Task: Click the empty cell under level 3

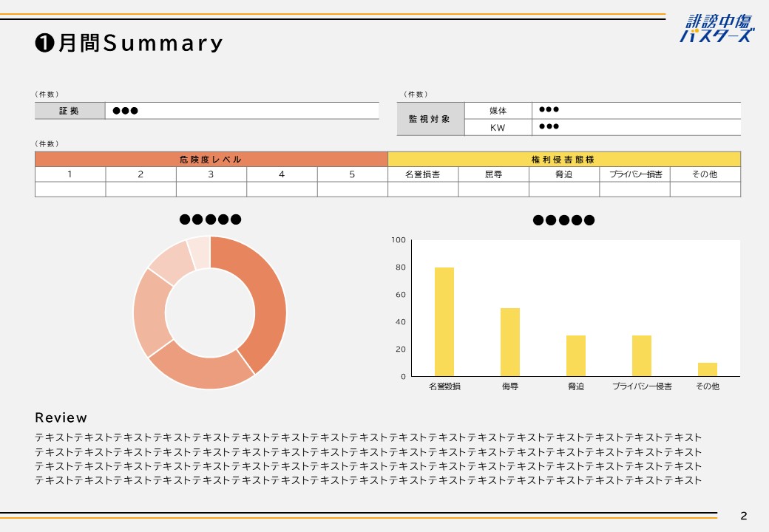Action: click(x=211, y=189)
